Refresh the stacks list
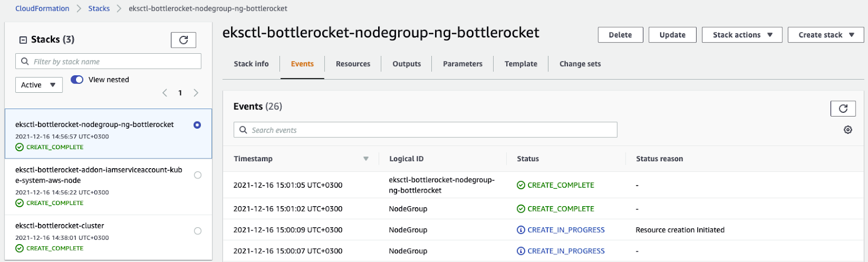Viewport: 868px width, 262px height. (x=183, y=40)
